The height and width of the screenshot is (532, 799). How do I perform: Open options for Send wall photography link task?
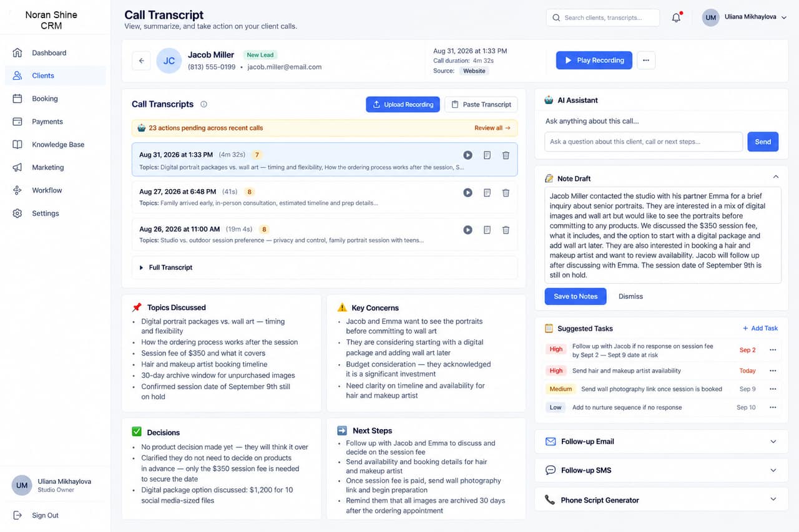(773, 389)
